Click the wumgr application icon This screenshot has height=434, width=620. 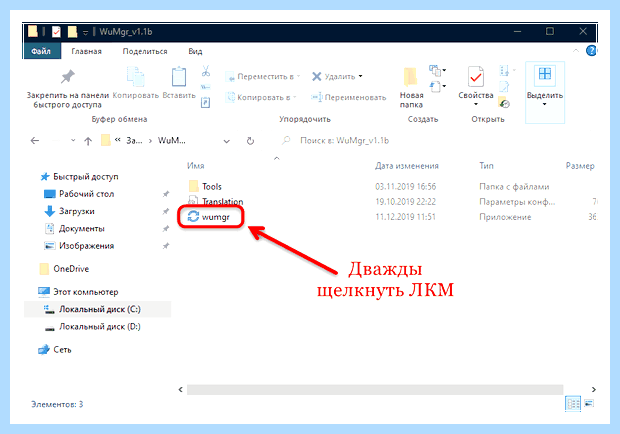[193, 216]
